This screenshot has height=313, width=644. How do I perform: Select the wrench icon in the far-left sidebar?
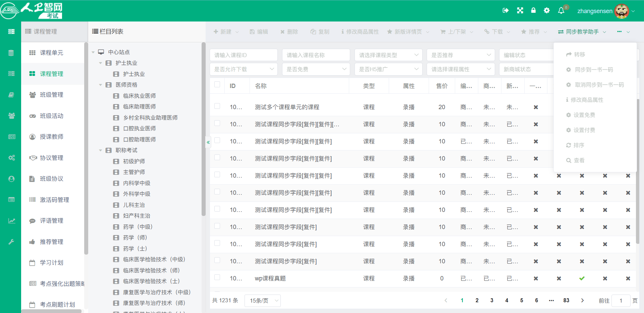[11, 241]
